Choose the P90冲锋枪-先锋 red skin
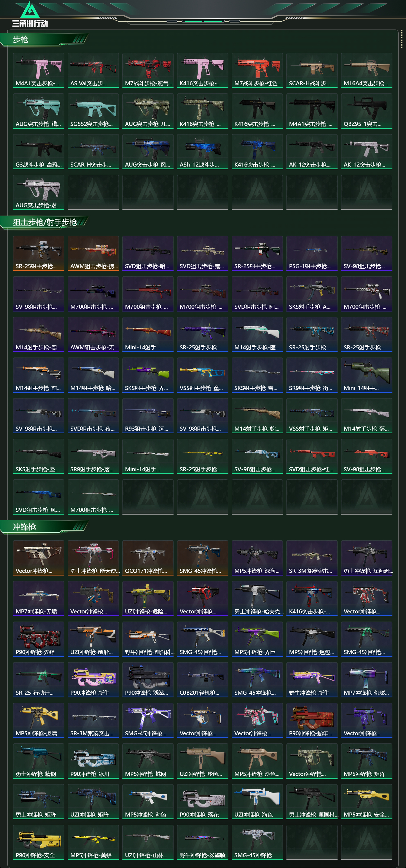This screenshot has width=406, height=868. pos(38,639)
